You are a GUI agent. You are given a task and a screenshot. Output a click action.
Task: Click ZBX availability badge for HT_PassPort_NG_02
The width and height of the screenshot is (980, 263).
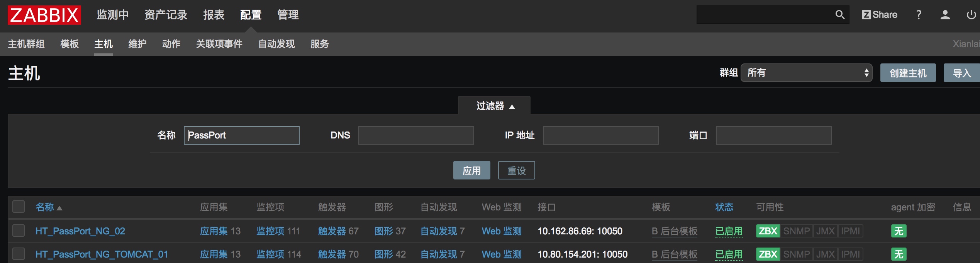click(768, 231)
